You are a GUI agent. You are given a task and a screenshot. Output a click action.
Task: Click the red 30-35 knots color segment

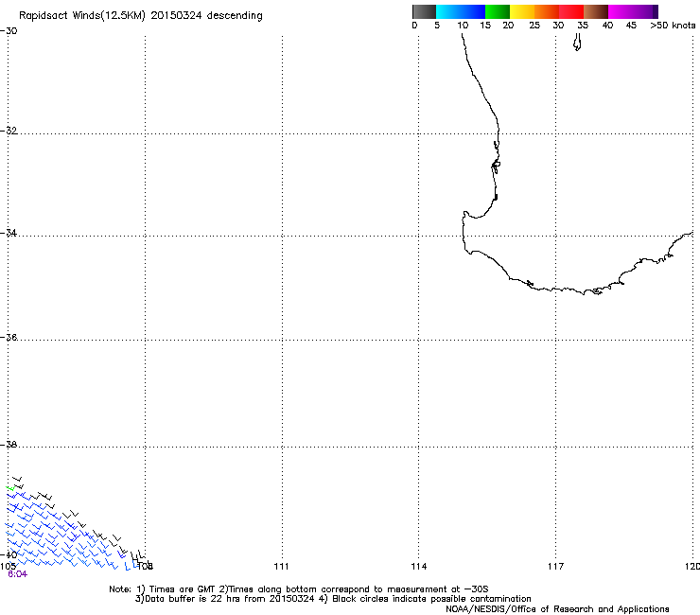point(571,11)
